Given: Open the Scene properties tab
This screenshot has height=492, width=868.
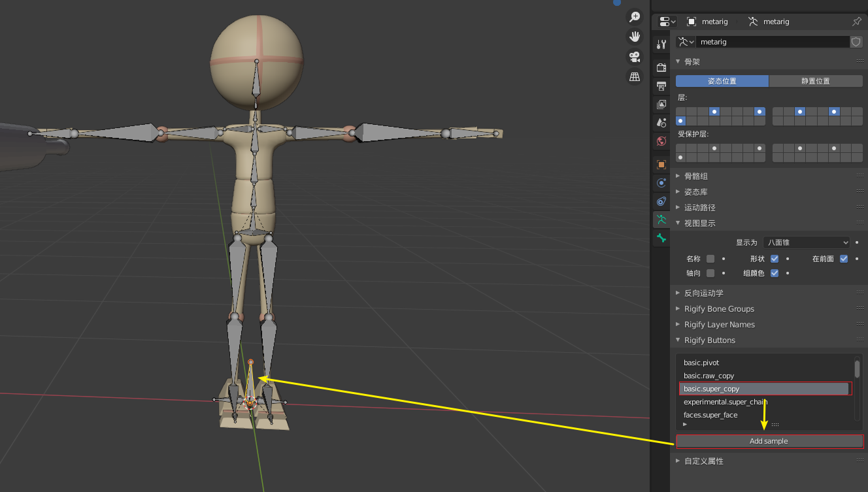Looking at the screenshot, I should [661, 122].
